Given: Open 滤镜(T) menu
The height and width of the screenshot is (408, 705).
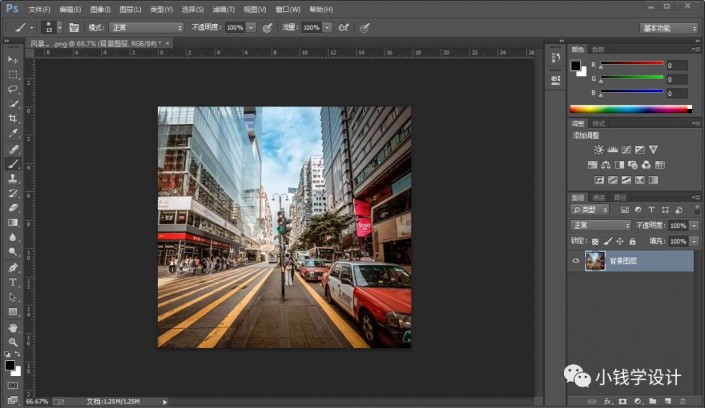Looking at the screenshot, I should click(223, 9).
